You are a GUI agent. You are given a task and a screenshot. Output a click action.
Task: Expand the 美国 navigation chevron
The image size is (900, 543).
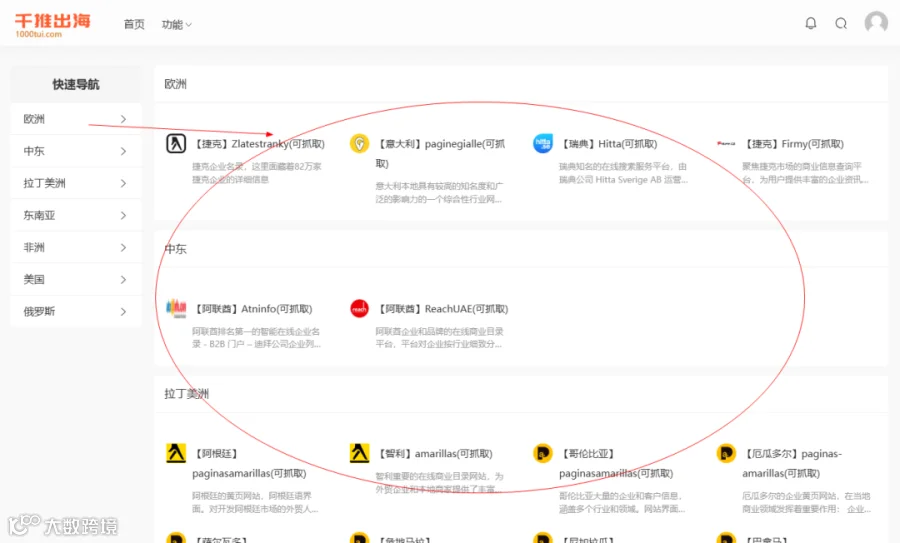pos(123,280)
